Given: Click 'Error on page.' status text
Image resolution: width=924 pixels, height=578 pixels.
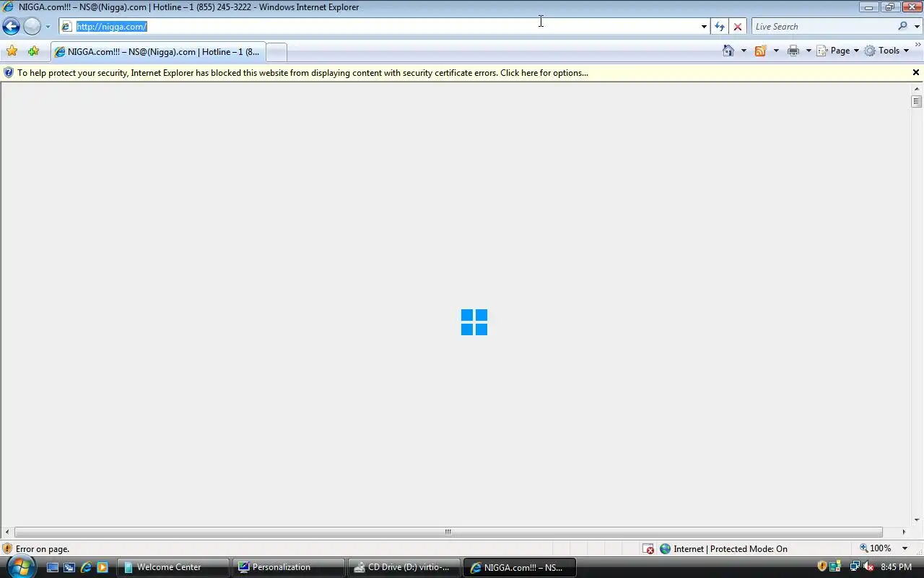Looking at the screenshot, I should pyautogui.click(x=43, y=549).
